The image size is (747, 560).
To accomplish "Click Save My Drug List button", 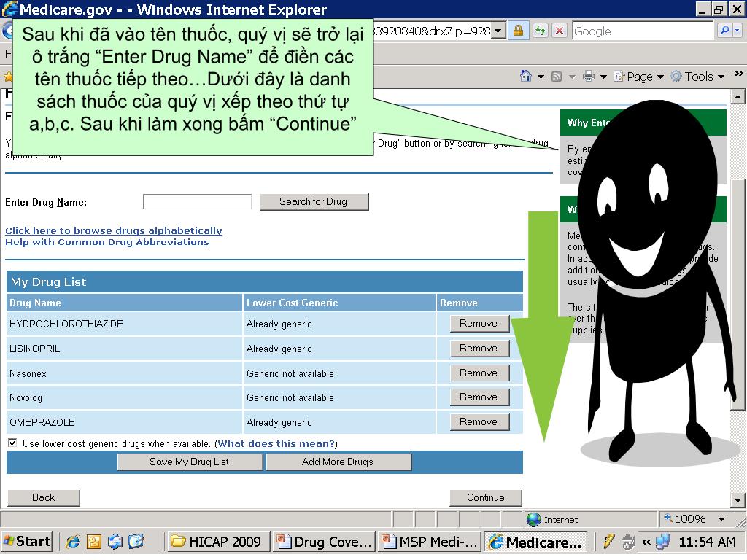I will click(x=190, y=462).
